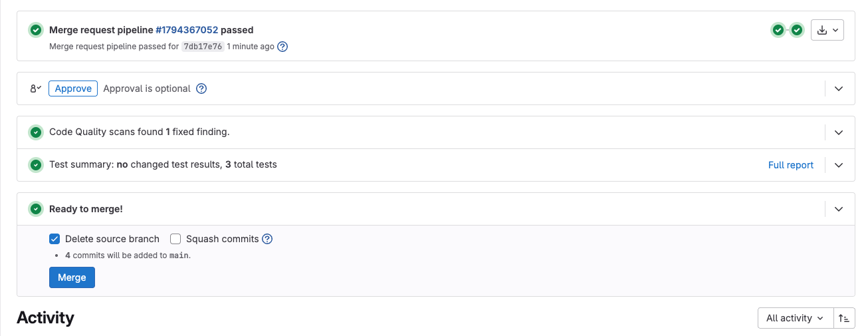
Task: Open the pipeline artifacts download dropdown
Action: 827,30
